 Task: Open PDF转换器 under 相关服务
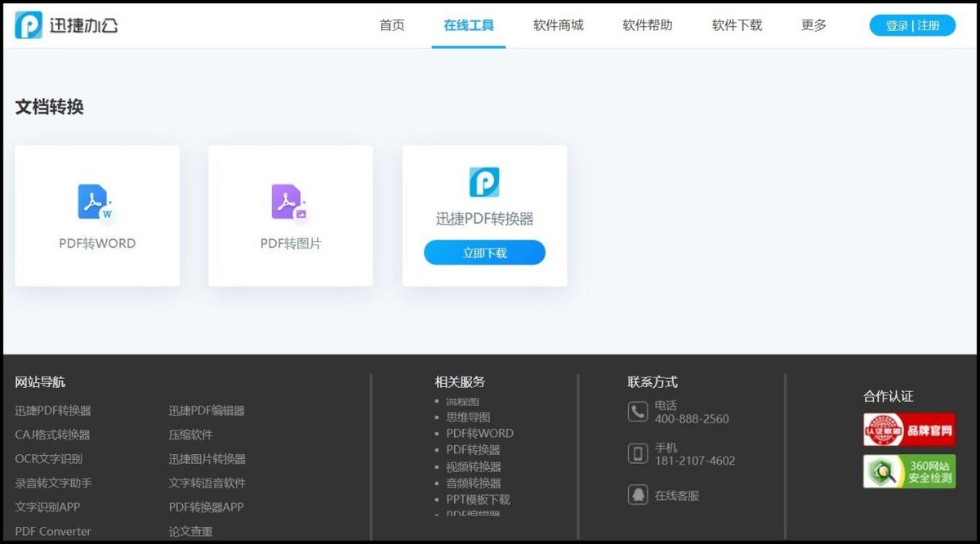coord(473,449)
